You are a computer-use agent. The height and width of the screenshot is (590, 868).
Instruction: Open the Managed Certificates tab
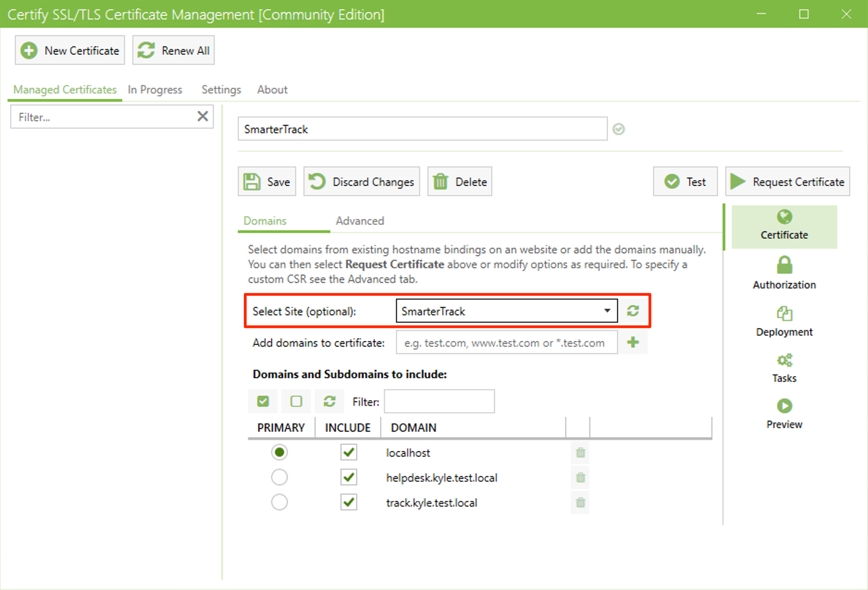[65, 90]
